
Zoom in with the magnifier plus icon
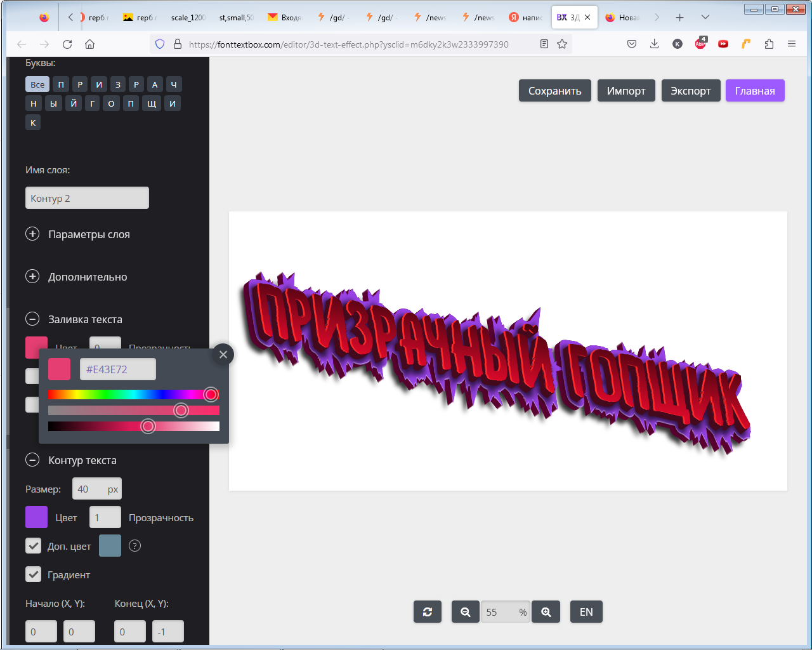(546, 612)
